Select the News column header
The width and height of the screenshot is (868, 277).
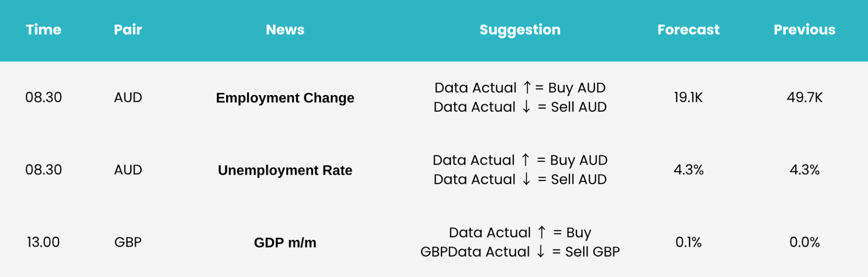point(285,30)
